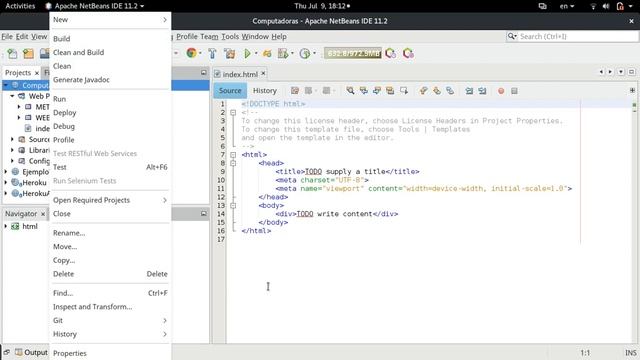Image resolution: width=640 pixels, height=360 pixels.
Task: Minimize the Navigator panel
Action: (x=204, y=213)
